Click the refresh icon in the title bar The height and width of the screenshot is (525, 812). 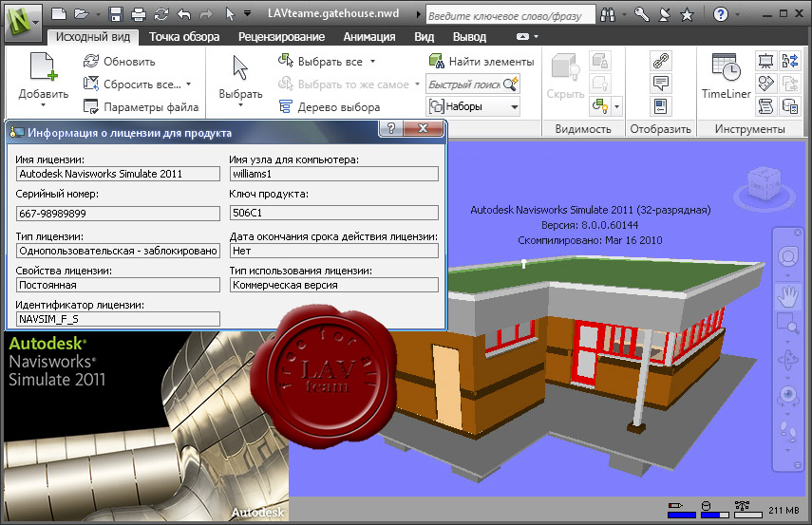[161, 14]
